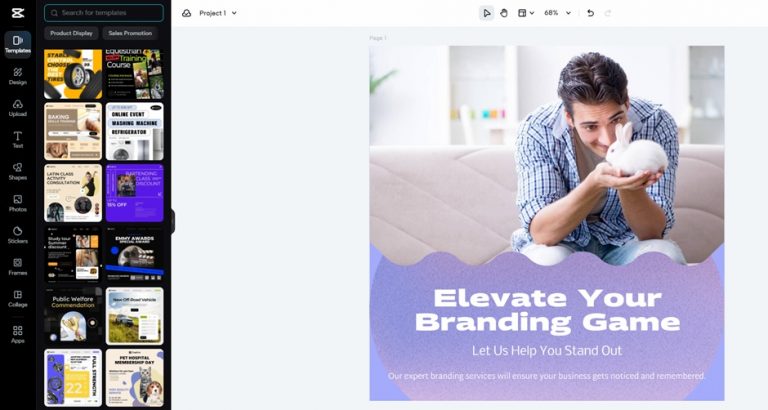This screenshot has width=768, height=410.
Task: Activate the hand pan tool
Action: coord(504,13)
